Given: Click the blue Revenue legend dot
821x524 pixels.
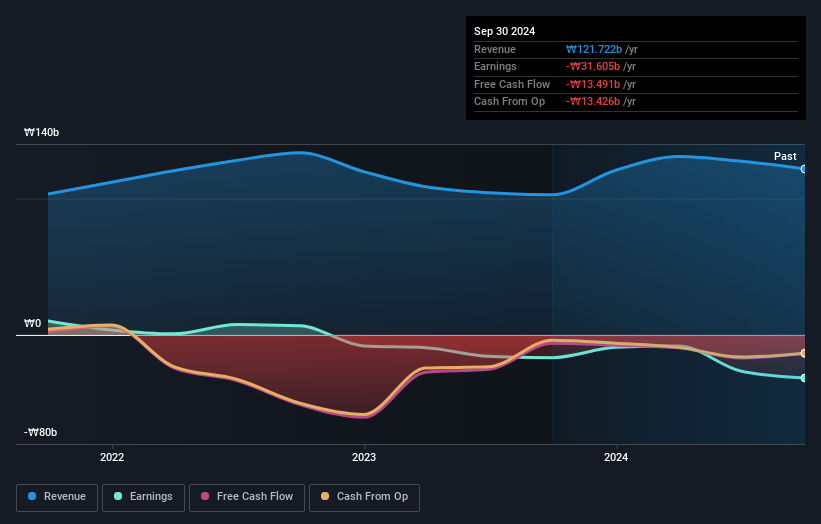Looking at the screenshot, I should [x=32, y=496].
